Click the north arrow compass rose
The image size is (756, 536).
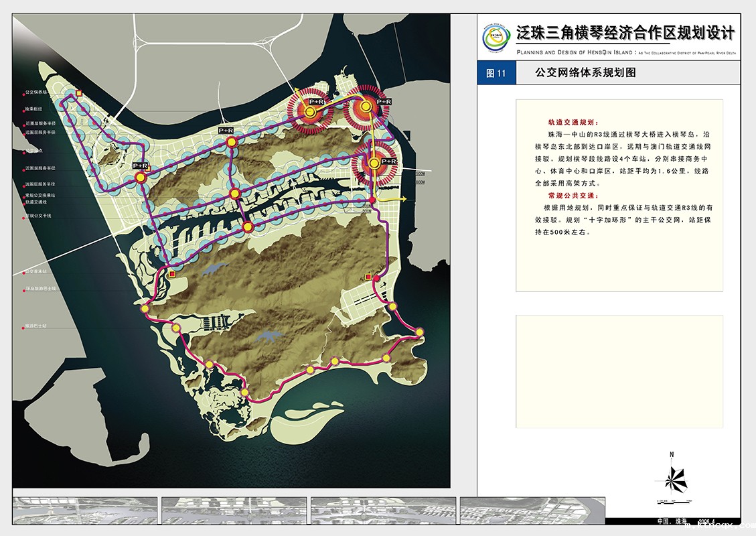[674, 478]
